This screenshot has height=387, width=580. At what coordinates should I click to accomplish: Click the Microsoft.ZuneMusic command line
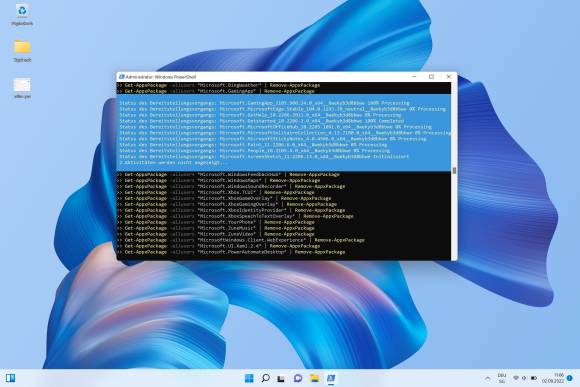point(216,228)
